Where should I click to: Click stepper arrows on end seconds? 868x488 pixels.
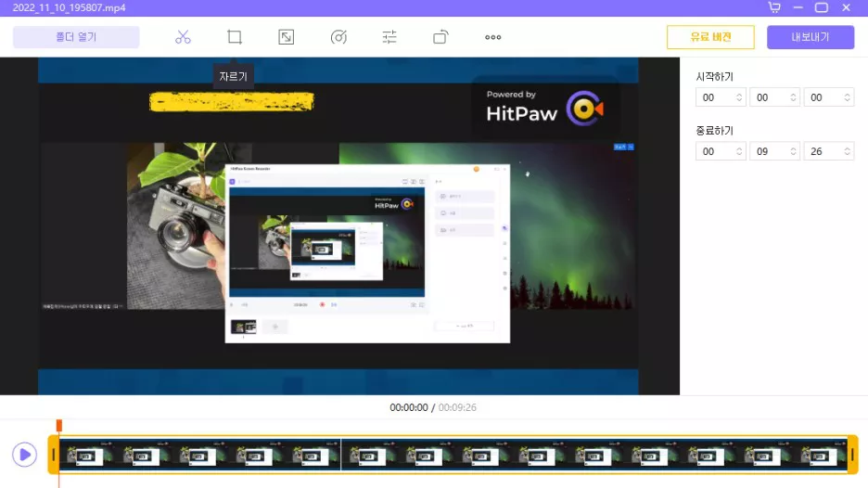(847, 151)
